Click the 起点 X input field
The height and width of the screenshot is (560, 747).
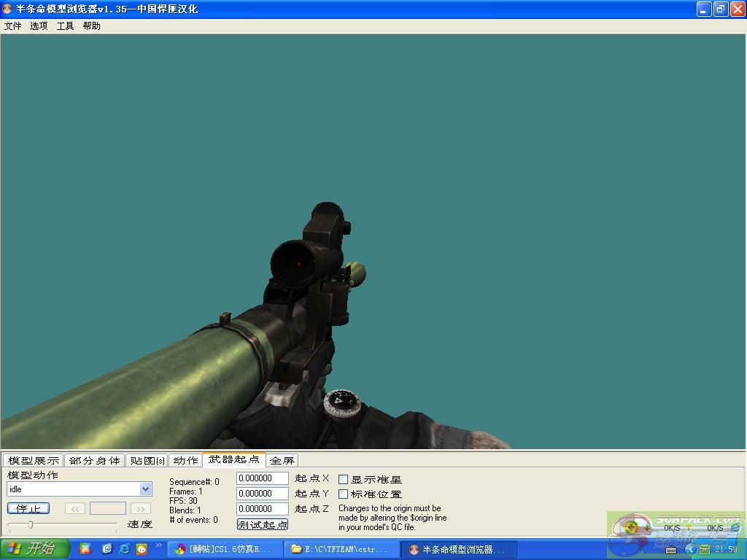click(x=263, y=478)
